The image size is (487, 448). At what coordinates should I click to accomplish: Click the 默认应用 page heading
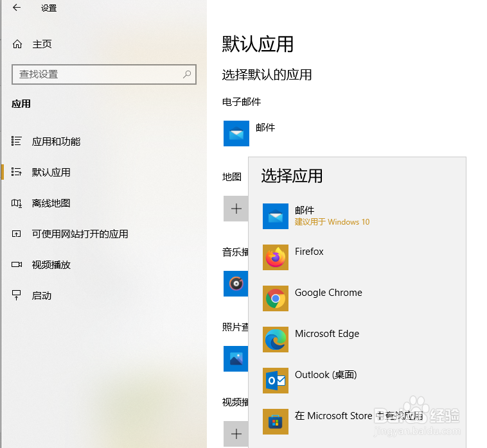[x=258, y=44]
